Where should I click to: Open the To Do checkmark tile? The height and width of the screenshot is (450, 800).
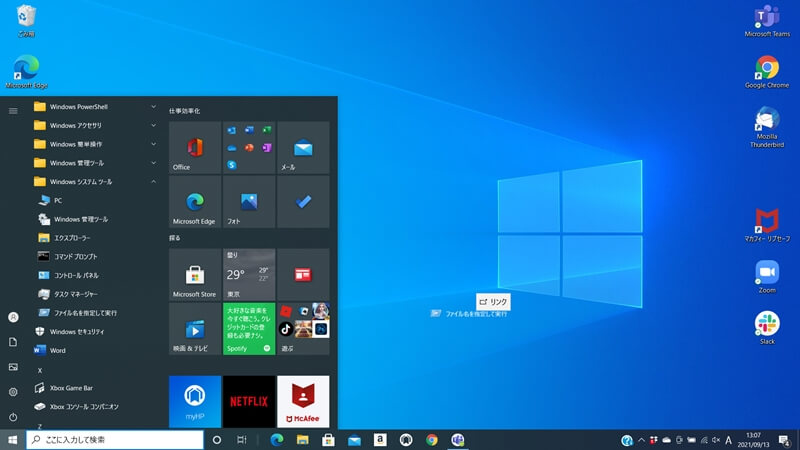303,202
